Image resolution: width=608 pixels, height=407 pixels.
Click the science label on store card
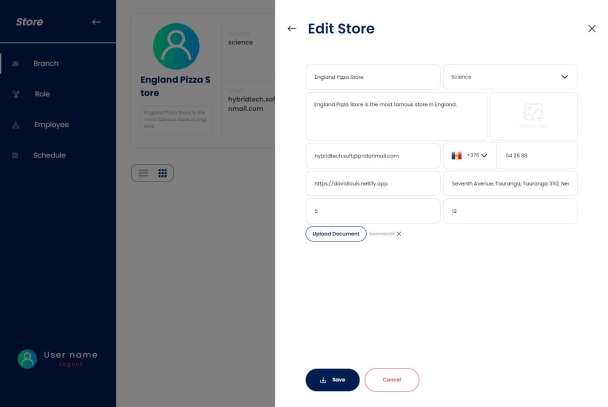point(240,42)
